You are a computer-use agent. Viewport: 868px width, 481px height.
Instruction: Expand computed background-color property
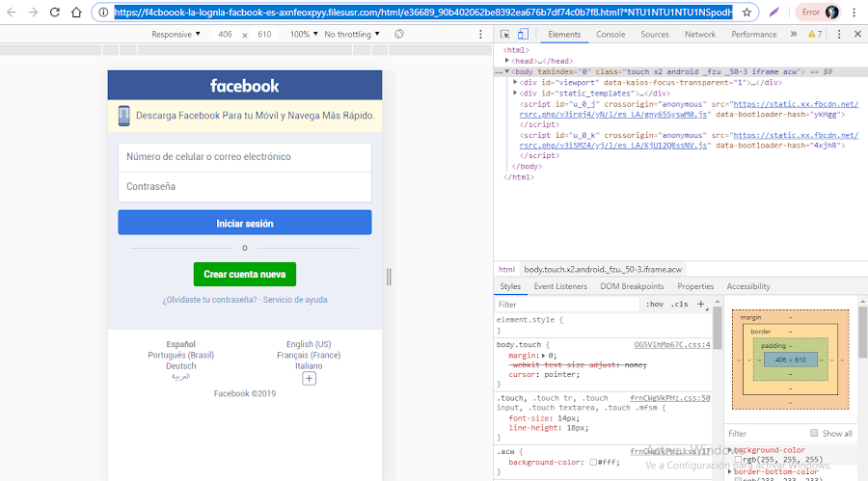[x=730, y=450]
